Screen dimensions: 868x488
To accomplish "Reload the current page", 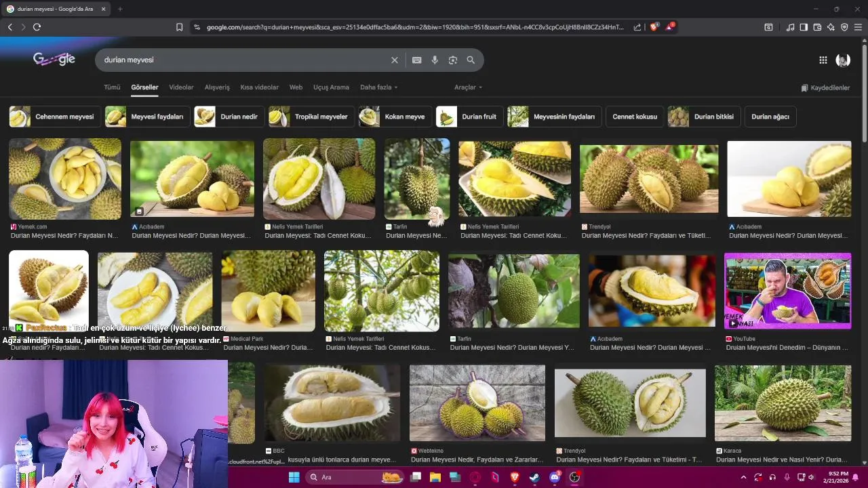I will click(x=37, y=27).
